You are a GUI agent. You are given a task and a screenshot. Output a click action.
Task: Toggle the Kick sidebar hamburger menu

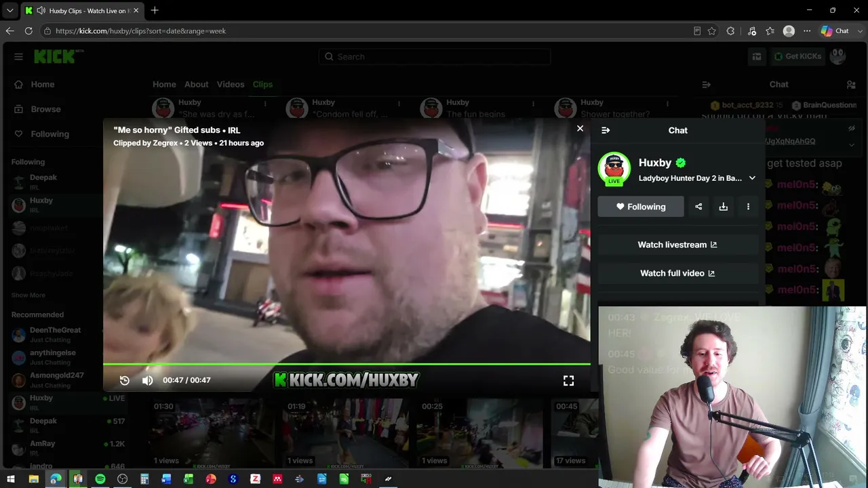pos(18,56)
